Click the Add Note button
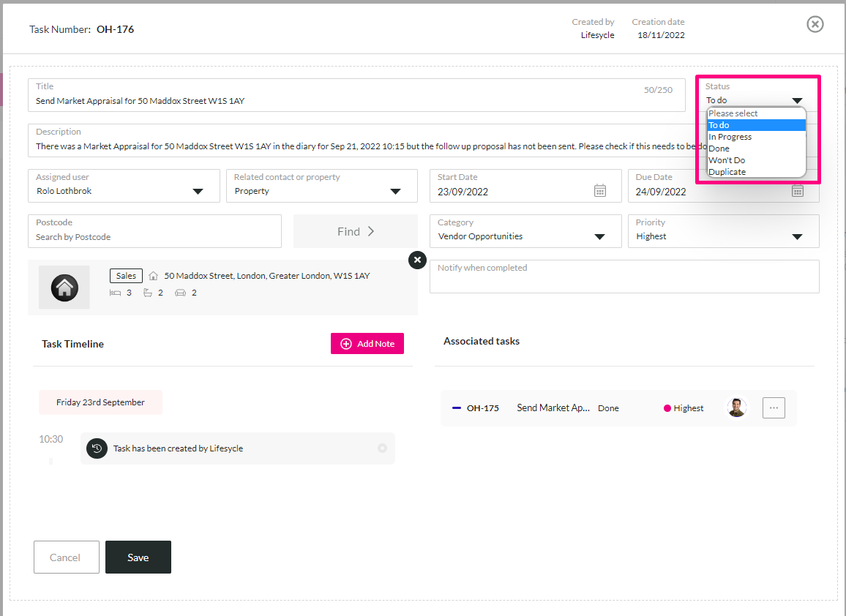Viewport: 846px width, 616px height. pos(367,344)
